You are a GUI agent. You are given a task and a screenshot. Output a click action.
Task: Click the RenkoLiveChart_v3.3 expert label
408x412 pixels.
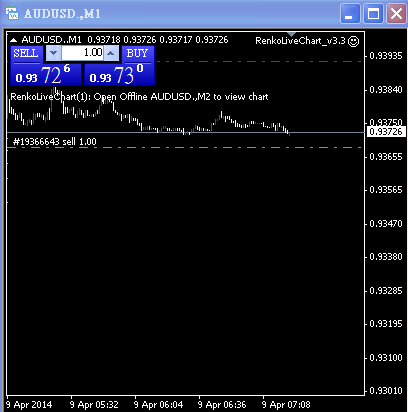300,41
